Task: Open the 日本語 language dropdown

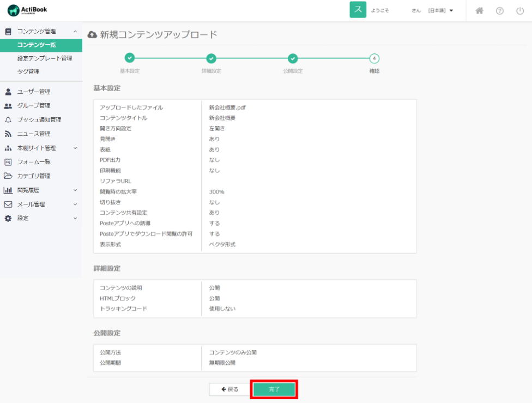Action: [x=440, y=11]
